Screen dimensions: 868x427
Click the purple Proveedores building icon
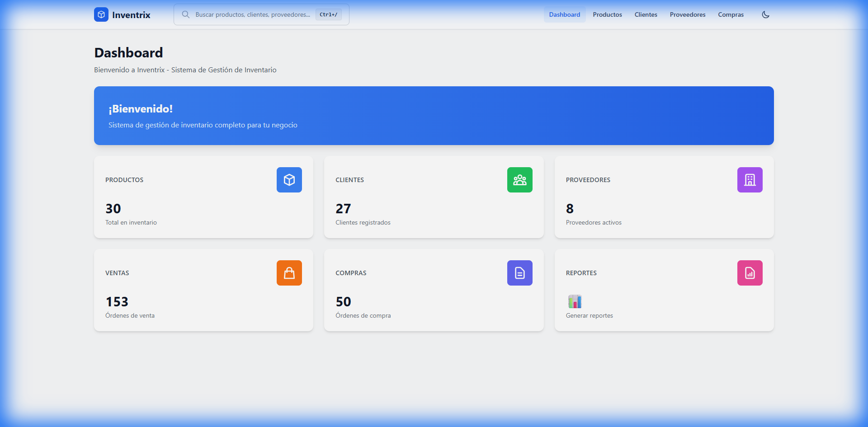750,180
